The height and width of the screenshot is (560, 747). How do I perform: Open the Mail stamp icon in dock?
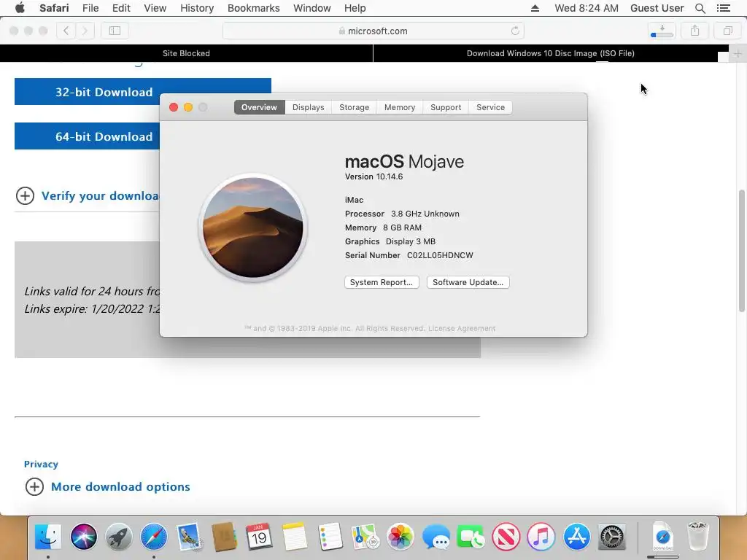tap(189, 537)
